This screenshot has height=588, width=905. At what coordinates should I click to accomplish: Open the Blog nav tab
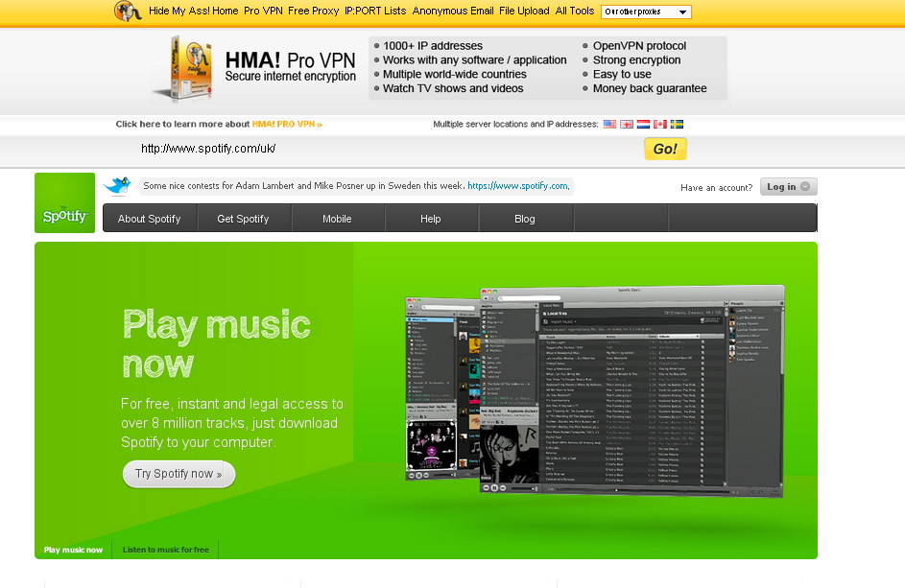pos(525,219)
